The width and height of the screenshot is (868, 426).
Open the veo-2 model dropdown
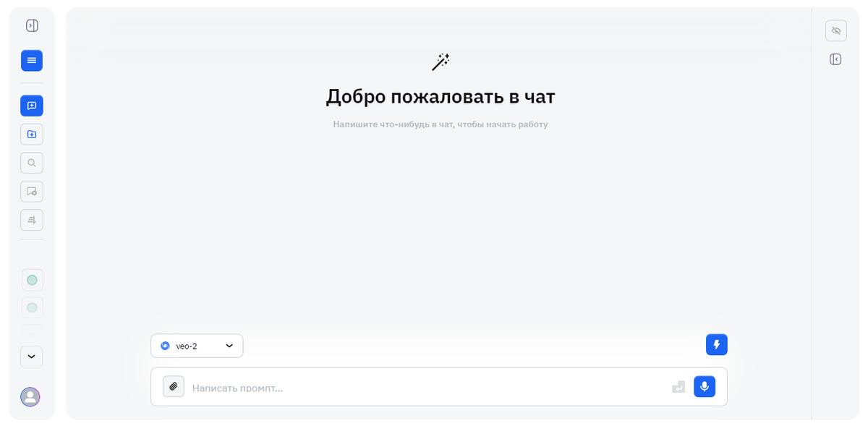196,346
